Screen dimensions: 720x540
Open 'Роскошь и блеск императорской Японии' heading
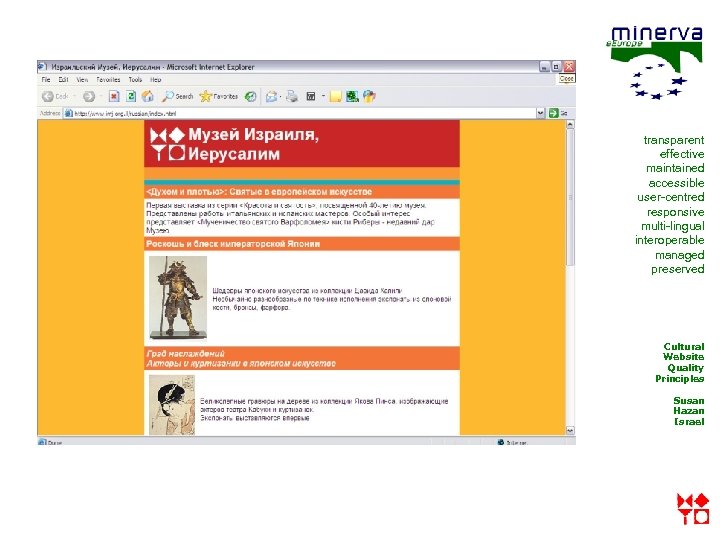click(233, 244)
